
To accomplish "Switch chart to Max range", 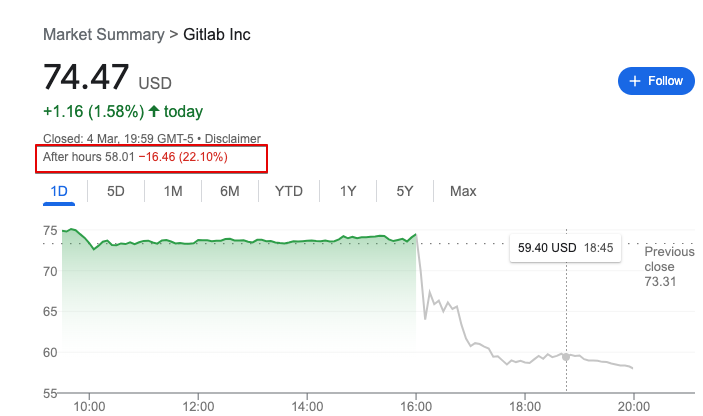I will [x=463, y=191].
